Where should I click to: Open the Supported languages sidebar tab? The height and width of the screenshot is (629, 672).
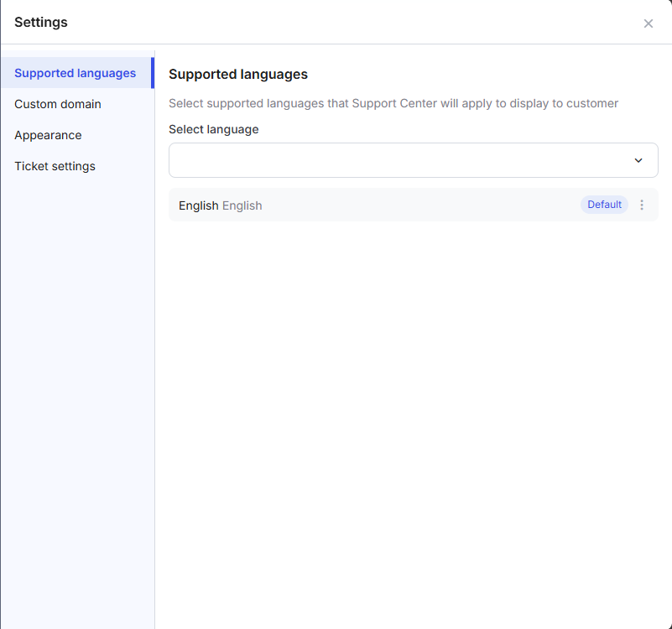75,73
